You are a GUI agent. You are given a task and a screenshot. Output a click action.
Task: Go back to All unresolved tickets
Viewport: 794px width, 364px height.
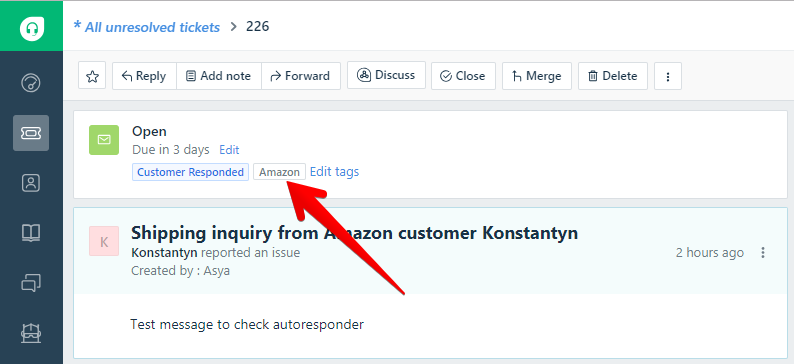click(x=147, y=27)
